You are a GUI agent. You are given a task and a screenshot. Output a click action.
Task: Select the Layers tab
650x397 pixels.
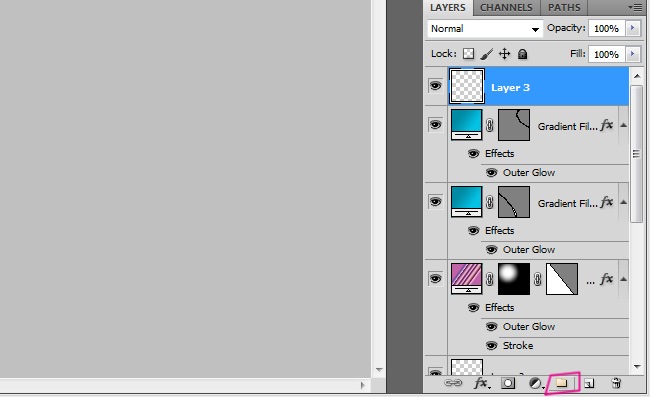click(x=448, y=7)
